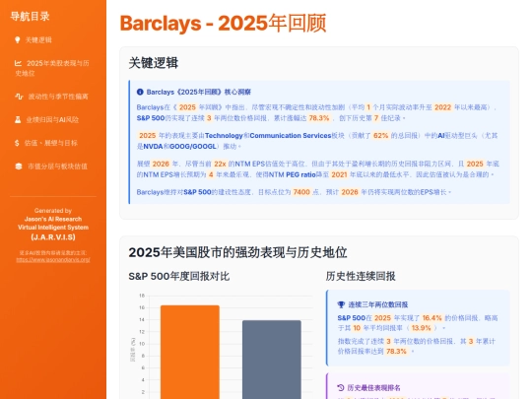Click the layers icon for 市值分层与板块估值
The image size is (532, 399).
[x=19, y=166]
